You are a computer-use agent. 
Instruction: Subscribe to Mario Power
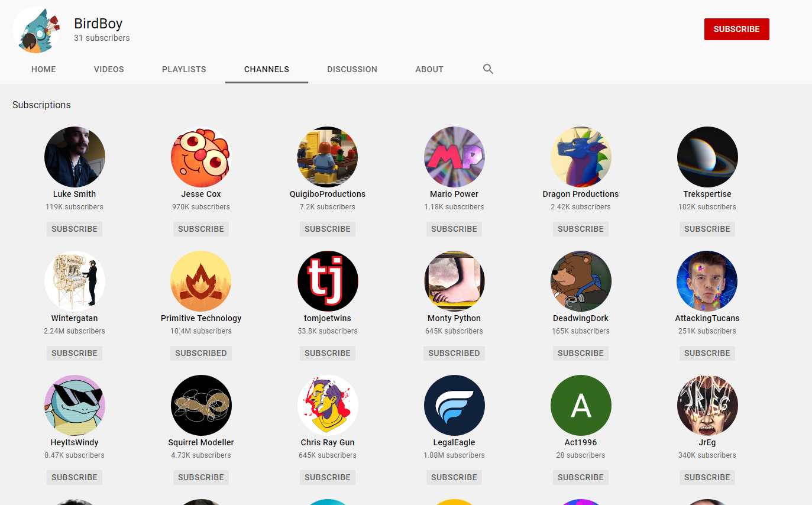tap(454, 229)
